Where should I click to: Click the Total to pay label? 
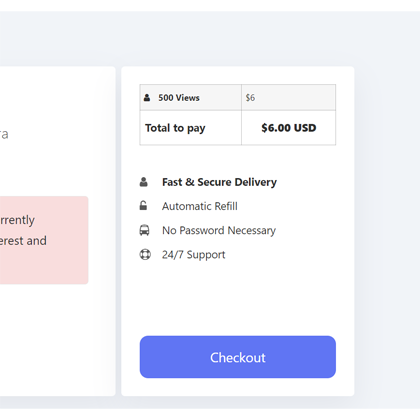click(x=175, y=128)
